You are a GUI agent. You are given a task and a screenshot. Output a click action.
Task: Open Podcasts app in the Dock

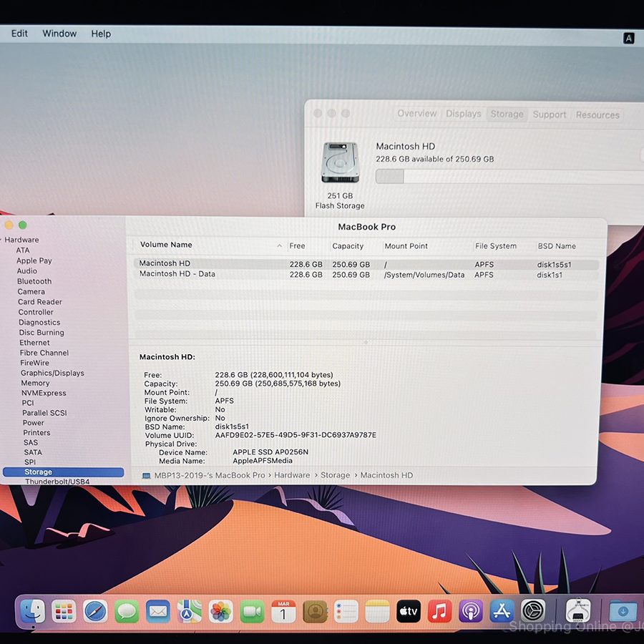pyautogui.click(x=471, y=611)
